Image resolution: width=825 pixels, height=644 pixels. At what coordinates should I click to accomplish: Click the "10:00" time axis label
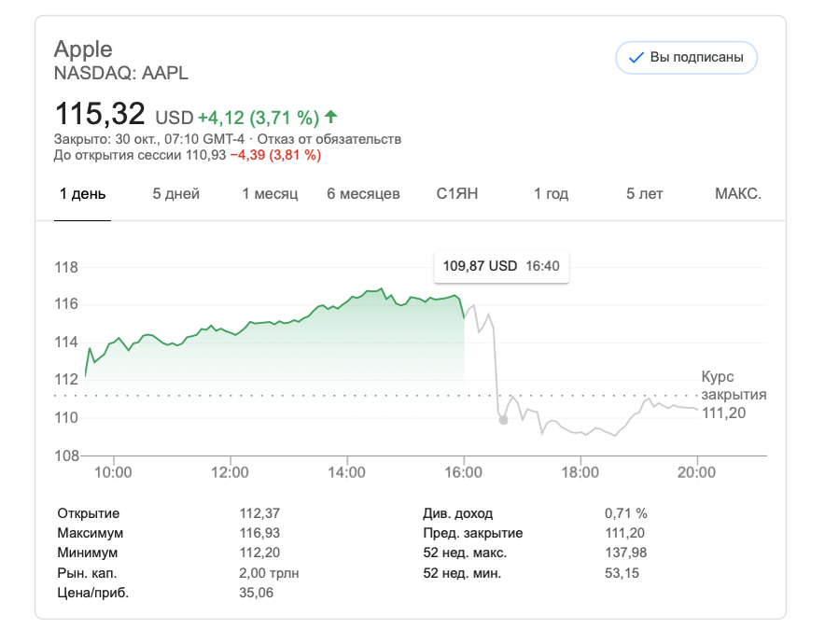click(113, 472)
